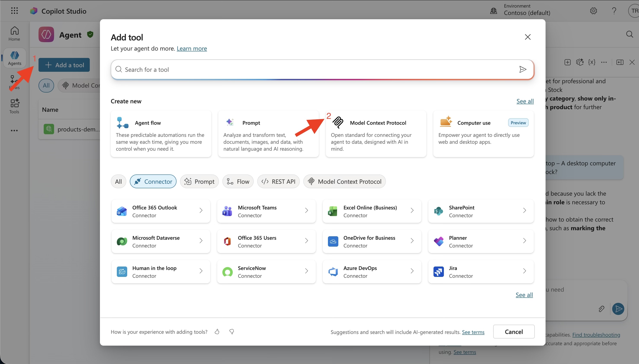This screenshot has width=639, height=364.
Task: Expand the SharePoint connector chevron
Action: tap(524, 211)
